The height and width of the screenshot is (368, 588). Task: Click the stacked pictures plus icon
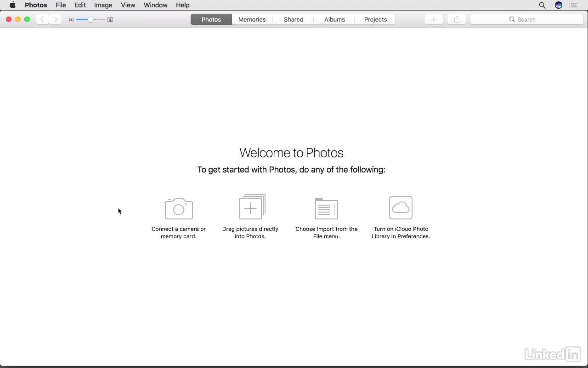pos(252,207)
